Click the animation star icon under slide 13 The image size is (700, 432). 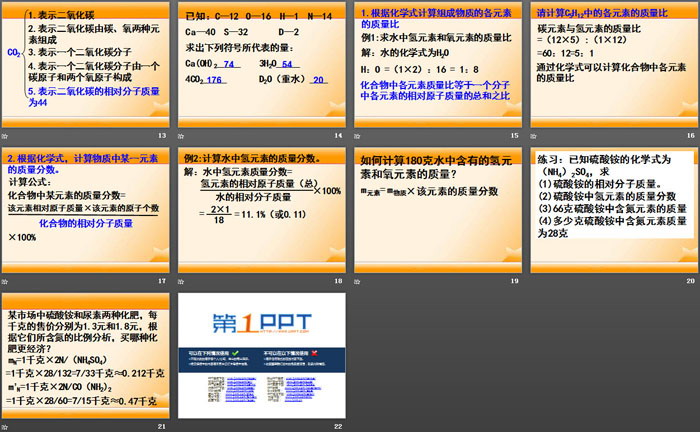point(5,136)
